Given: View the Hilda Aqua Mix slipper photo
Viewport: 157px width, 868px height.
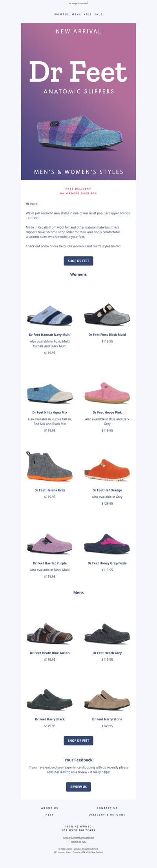Looking at the screenshot, I should tap(50, 393).
